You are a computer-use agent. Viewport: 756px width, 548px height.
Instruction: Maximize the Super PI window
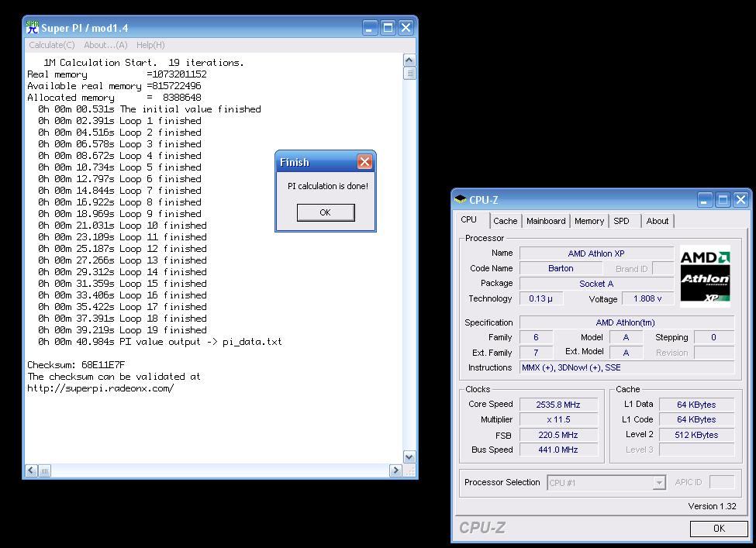click(x=388, y=27)
